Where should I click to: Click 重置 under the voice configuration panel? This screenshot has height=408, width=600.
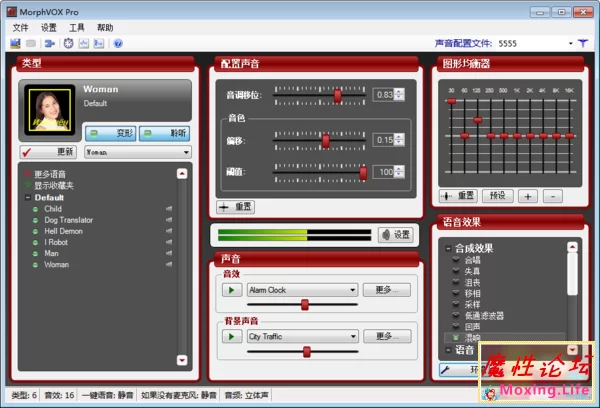pyautogui.click(x=235, y=207)
